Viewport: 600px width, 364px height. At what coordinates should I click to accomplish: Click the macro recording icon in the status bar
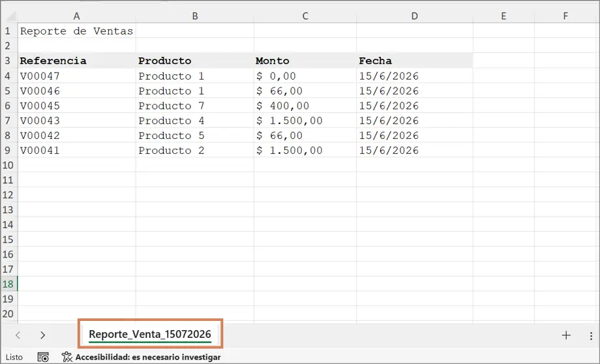43,357
